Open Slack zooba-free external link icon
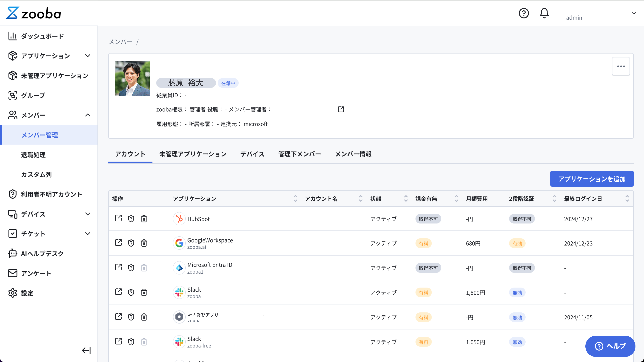The height and width of the screenshot is (362, 644). click(x=118, y=341)
